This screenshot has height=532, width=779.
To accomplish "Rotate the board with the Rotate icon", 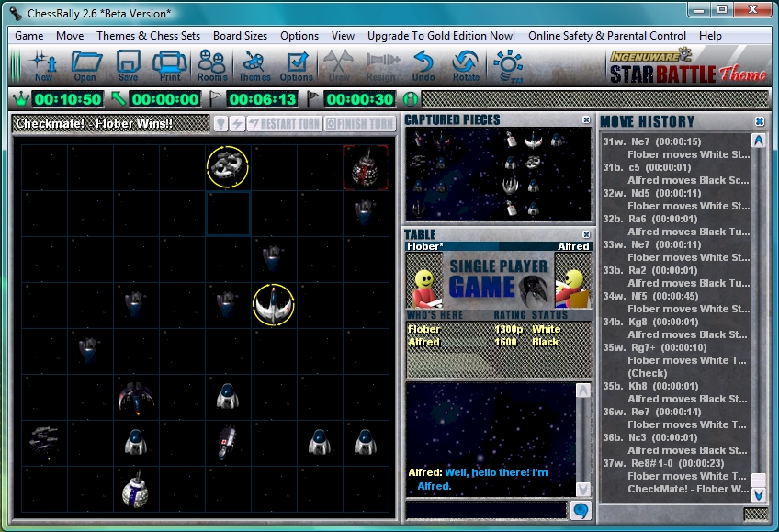I will pos(466,65).
